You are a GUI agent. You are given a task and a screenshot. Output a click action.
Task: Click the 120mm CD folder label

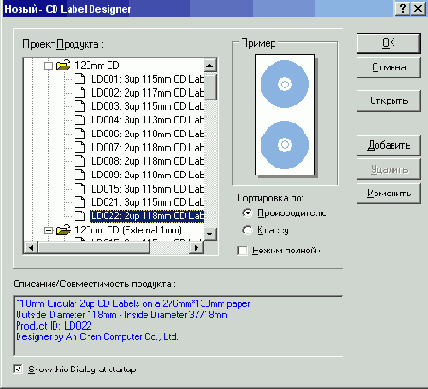pos(96,65)
